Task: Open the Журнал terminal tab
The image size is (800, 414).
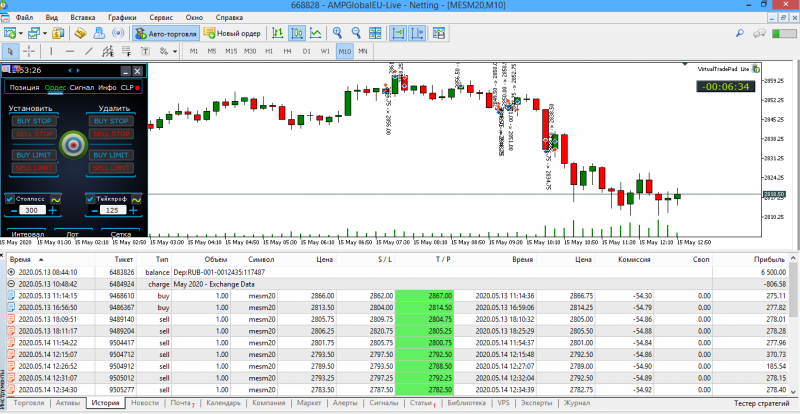Action: (x=576, y=403)
